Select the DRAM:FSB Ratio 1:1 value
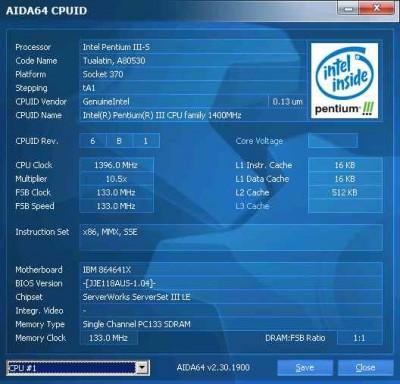 (360, 338)
